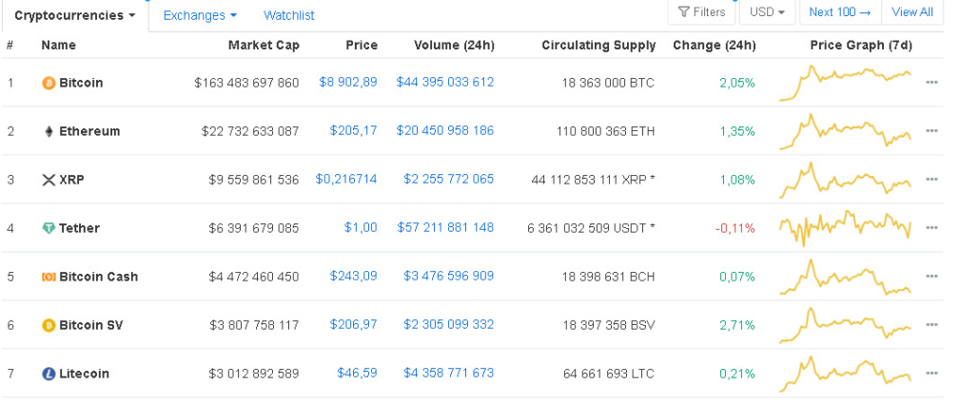This screenshot has width=980, height=404.
Task: Open Ethereum price link $205,17
Action: point(353,130)
